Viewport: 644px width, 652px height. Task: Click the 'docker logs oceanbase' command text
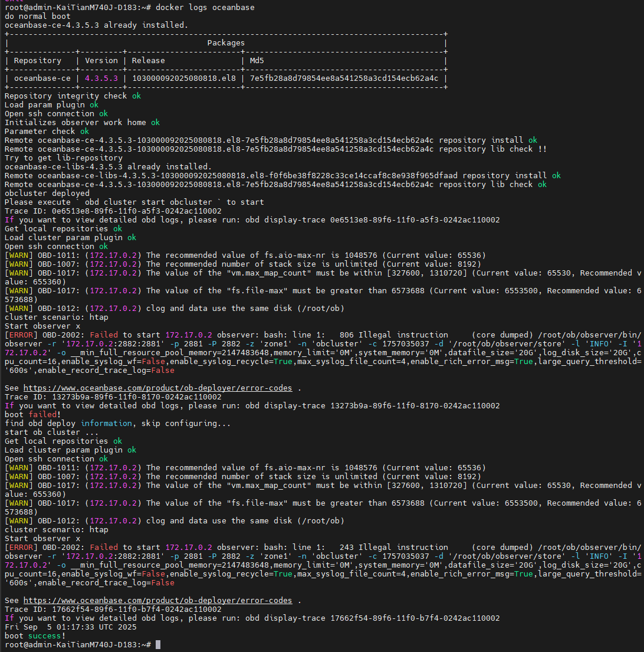(205, 8)
